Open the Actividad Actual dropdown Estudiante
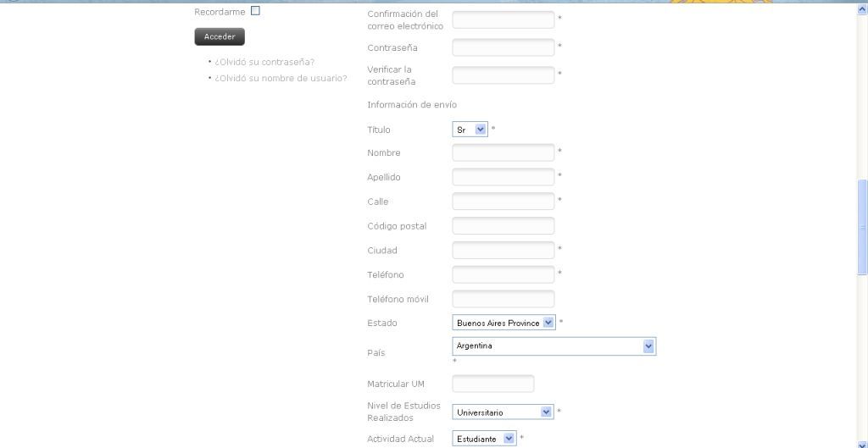 point(484,439)
